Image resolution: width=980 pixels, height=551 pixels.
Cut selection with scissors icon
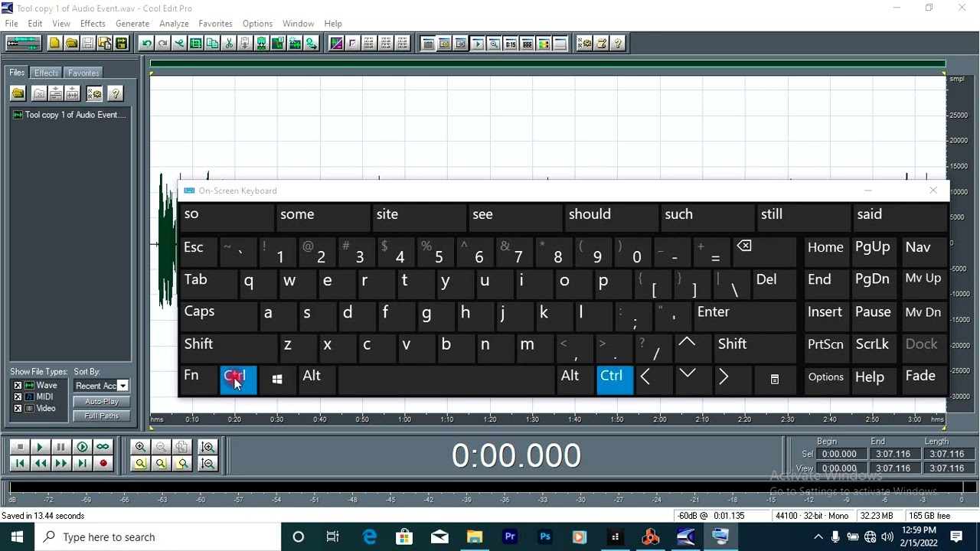click(x=228, y=44)
